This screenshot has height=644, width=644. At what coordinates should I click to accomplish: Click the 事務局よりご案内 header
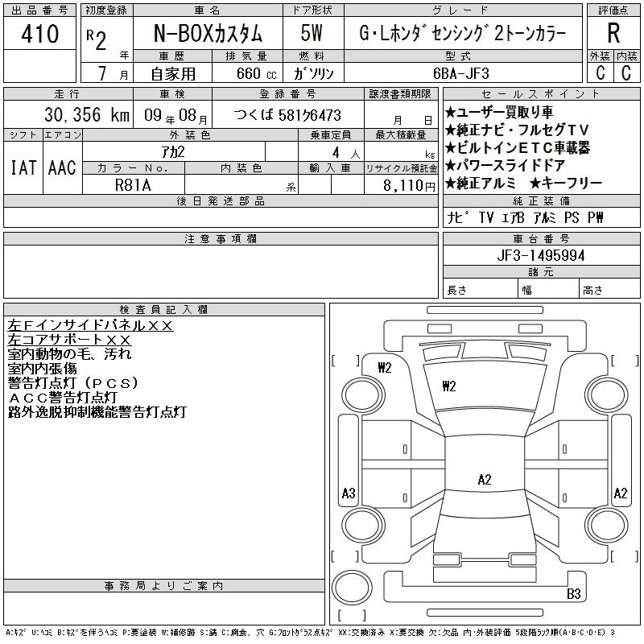[164, 586]
